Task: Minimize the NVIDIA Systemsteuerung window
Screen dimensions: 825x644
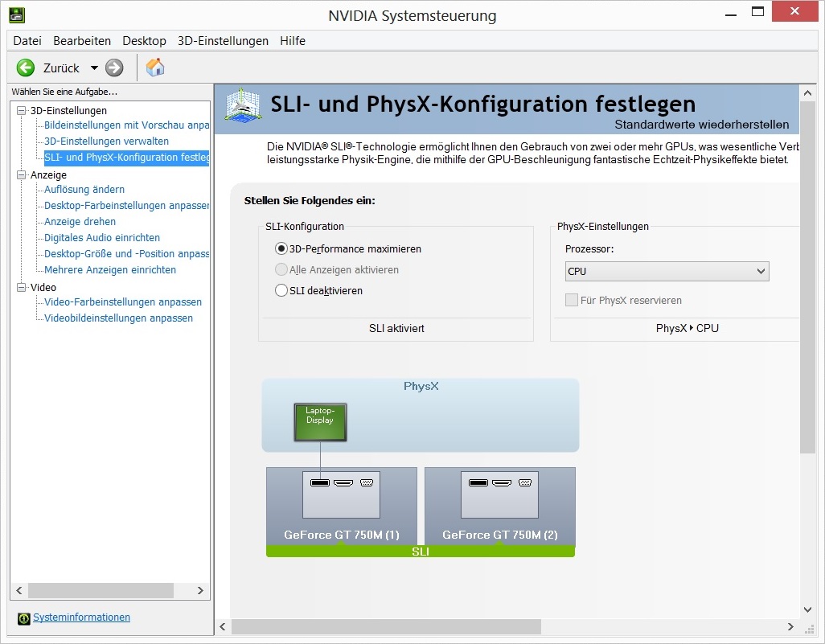Action: pyautogui.click(x=731, y=13)
